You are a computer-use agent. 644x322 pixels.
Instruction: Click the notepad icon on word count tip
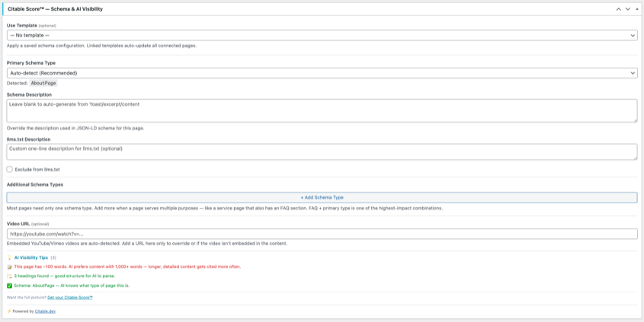pyautogui.click(x=9, y=266)
